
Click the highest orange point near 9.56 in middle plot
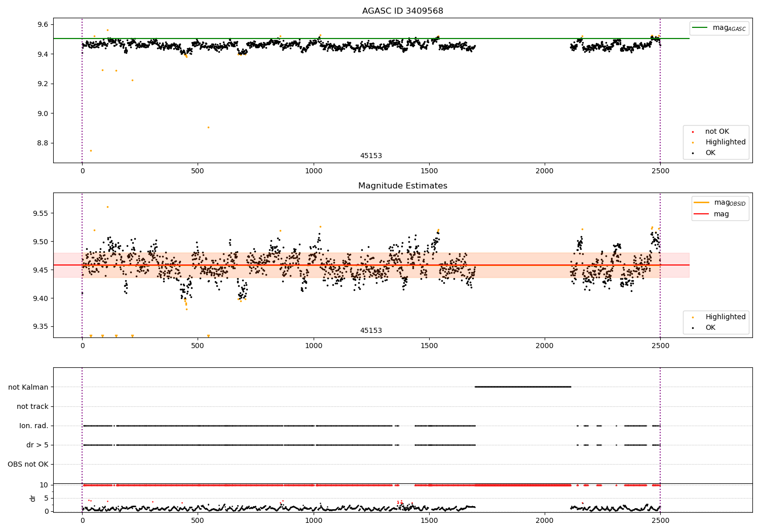point(107,207)
